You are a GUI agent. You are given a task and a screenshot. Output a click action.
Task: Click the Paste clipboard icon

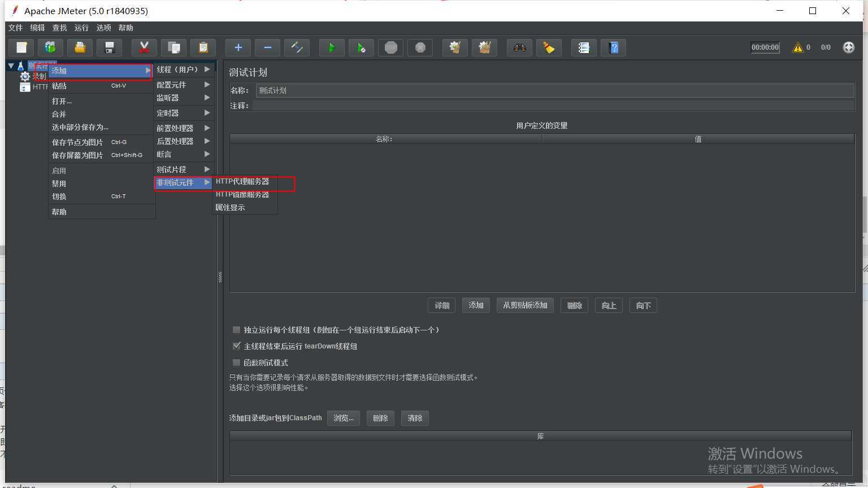(x=203, y=48)
